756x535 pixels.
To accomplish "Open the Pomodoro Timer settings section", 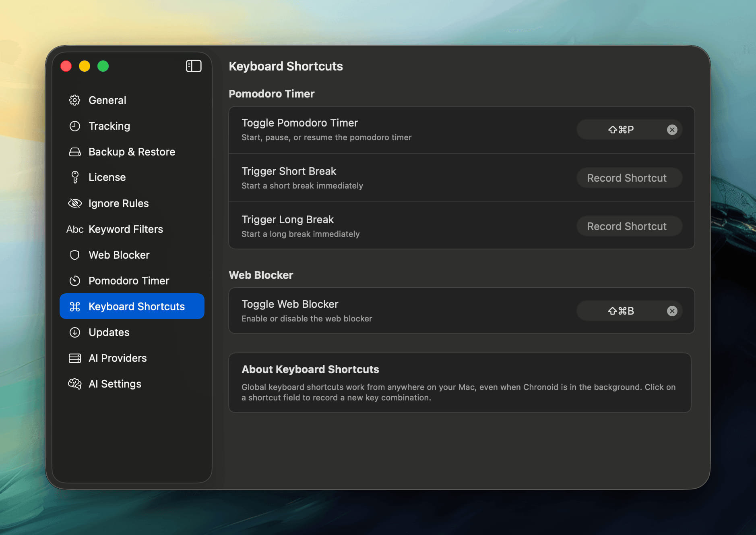I will click(129, 281).
